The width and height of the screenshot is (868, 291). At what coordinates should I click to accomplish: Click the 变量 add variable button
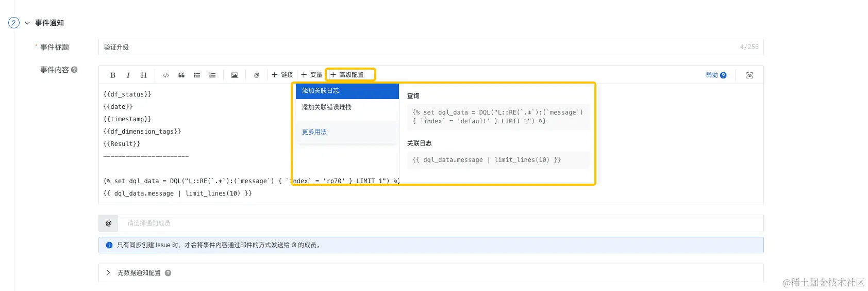[312, 75]
